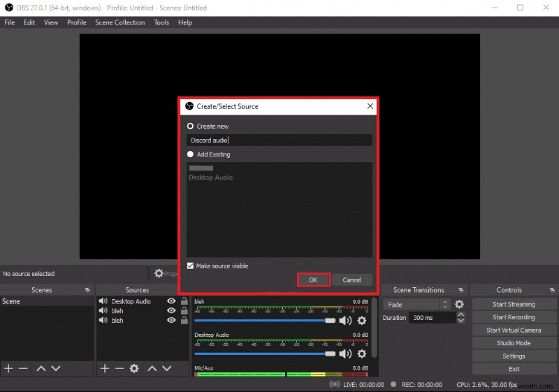Confirm source creation with OK
The width and height of the screenshot is (559, 392).
click(313, 280)
